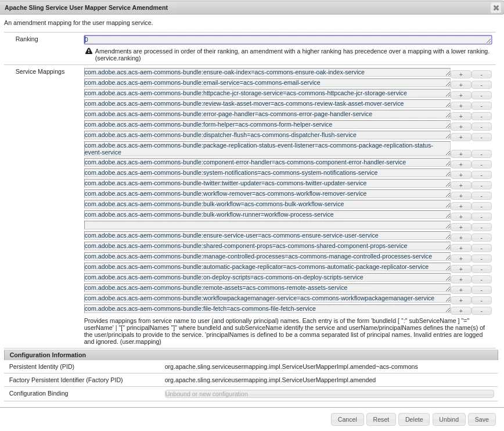The image size is (504, 431).
Task: Add mapping after httpcache-jcr-storage-service row
Action: (460, 95)
